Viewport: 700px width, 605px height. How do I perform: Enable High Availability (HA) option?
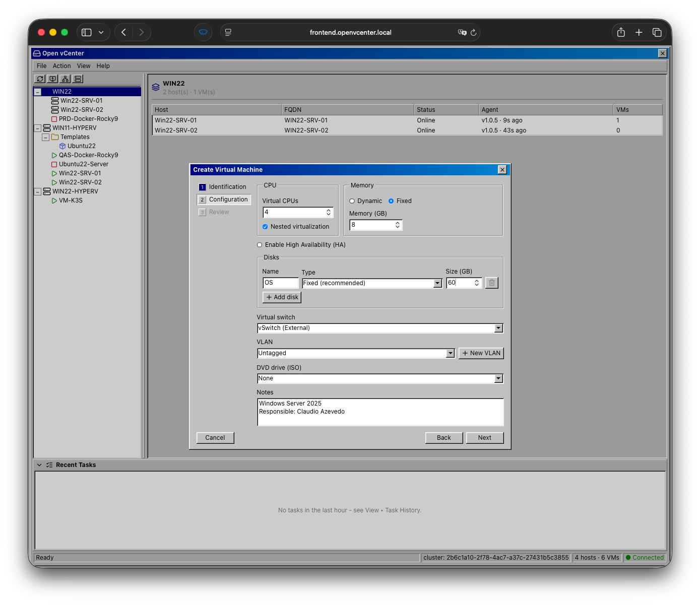(x=260, y=245)
